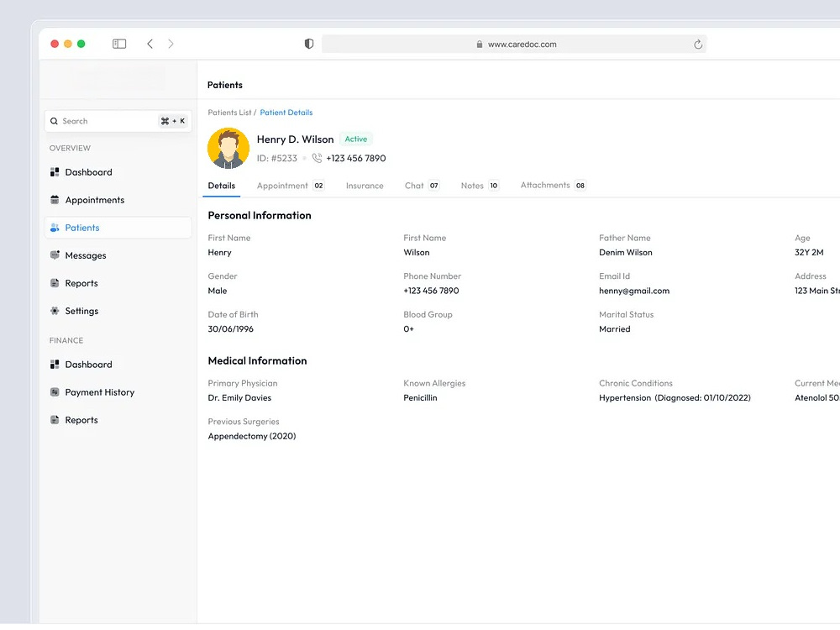Open the Notes tab
This screenshot has width=840, height=630.
click(x=480, y=186)
